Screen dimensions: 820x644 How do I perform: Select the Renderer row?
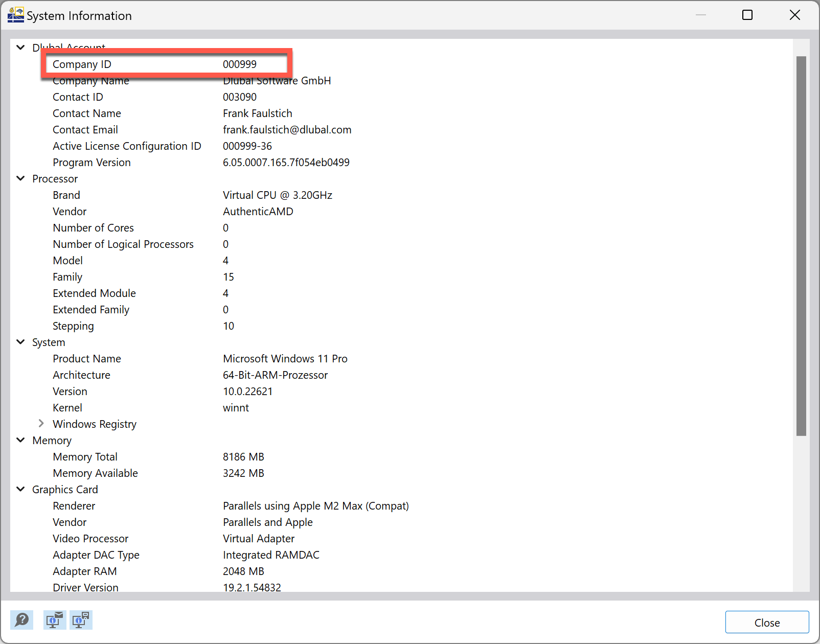coord(401,506)
